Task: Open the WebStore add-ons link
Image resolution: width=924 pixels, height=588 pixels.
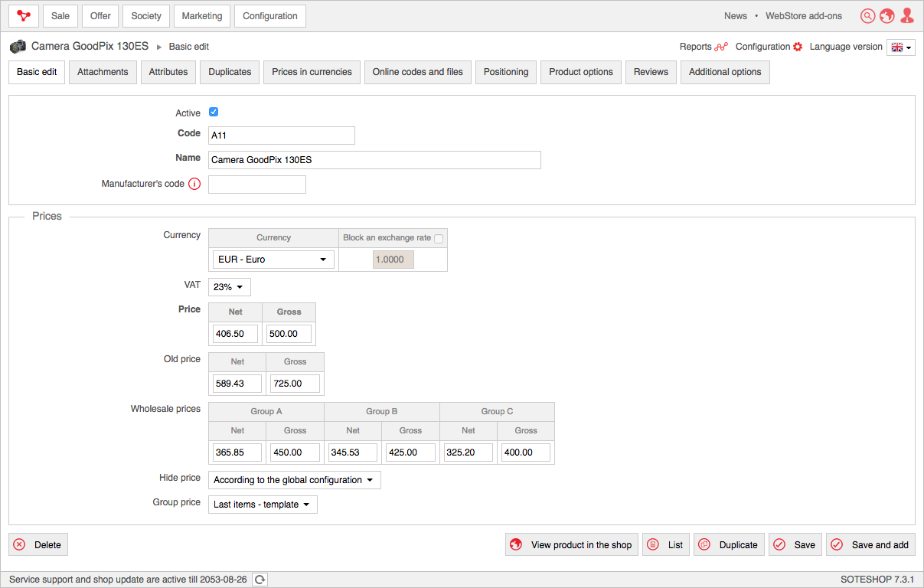Action: point(804,16)
